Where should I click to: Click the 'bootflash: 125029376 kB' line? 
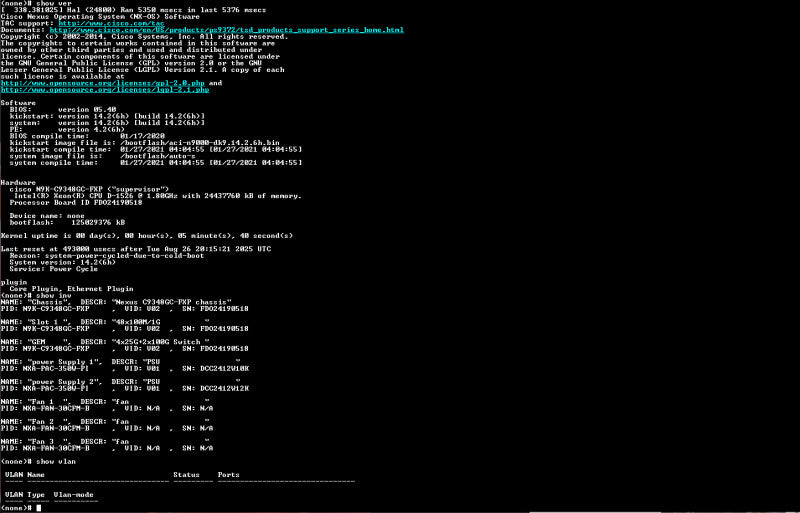tap(67, 223)
